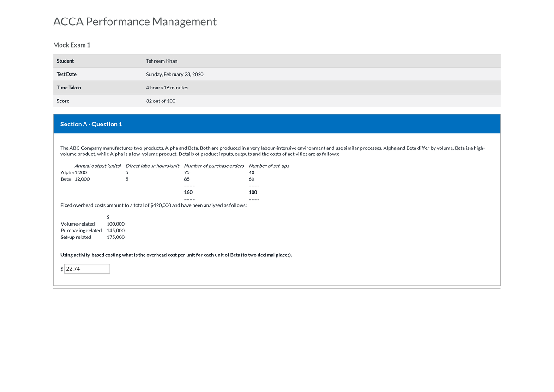
Task: Select the set-up amount '175,000'
Action: coord(115,237)
